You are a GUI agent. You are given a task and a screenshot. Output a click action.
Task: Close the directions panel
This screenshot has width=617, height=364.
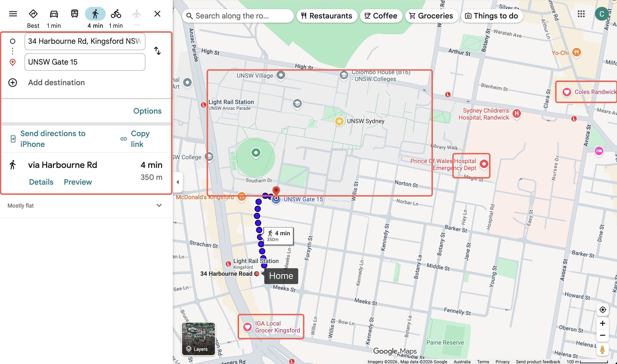[157, 14]
